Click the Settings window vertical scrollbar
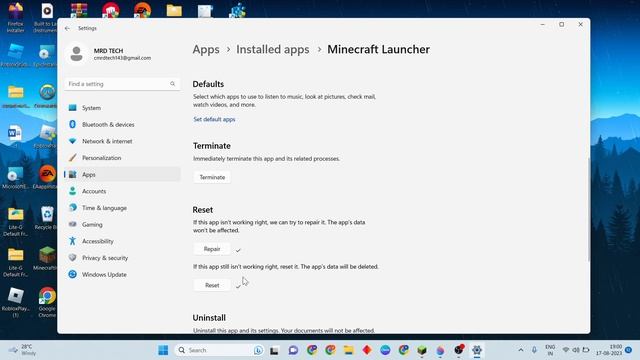 589,209
